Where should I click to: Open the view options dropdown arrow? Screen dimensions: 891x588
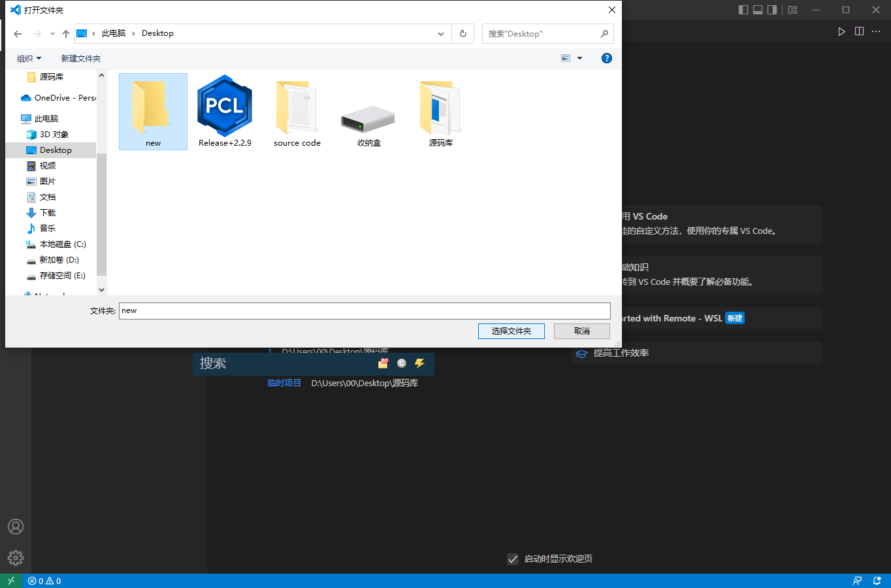[x=579, y=58]
